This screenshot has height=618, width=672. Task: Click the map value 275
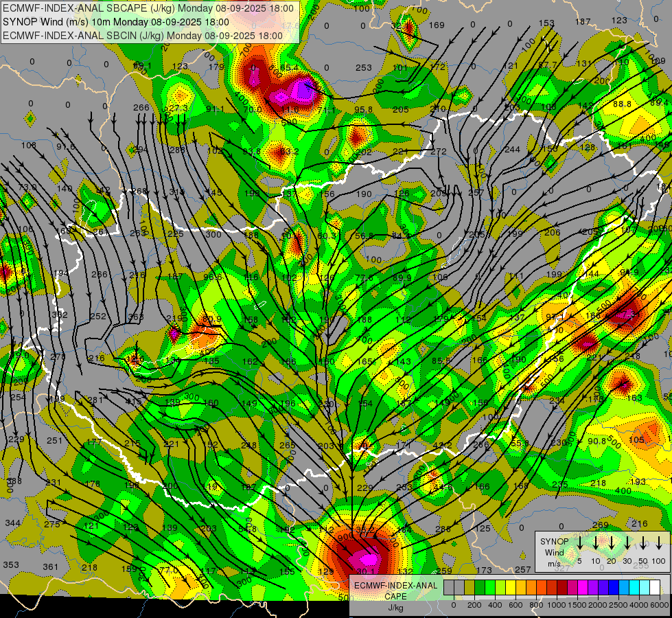[x=52, y=524]
